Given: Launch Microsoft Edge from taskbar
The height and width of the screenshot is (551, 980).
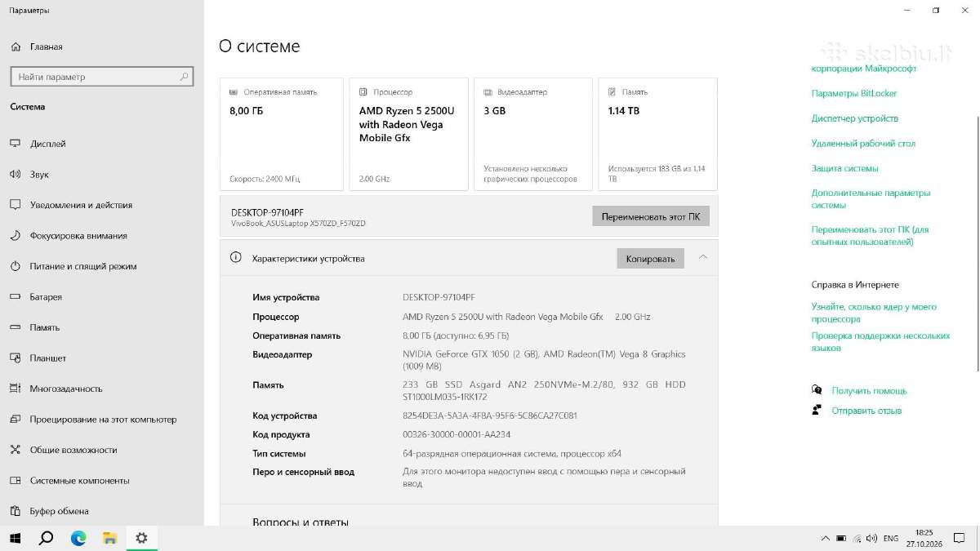Looking at the screenshot, I should 78,538.
